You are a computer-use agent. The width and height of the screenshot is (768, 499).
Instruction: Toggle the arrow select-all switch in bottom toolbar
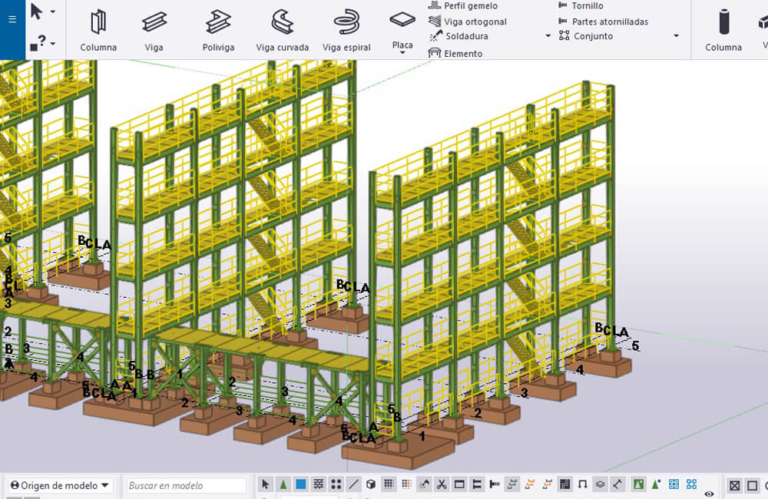click(265, 484)
